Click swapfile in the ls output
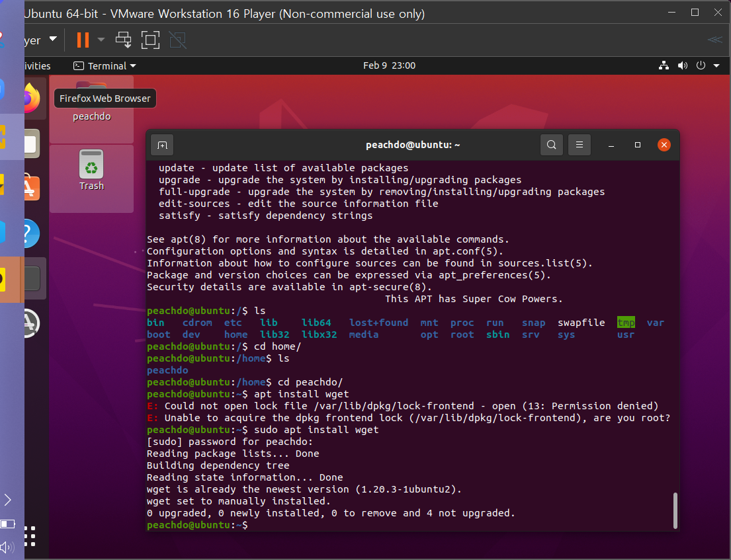 pos(581,323)
